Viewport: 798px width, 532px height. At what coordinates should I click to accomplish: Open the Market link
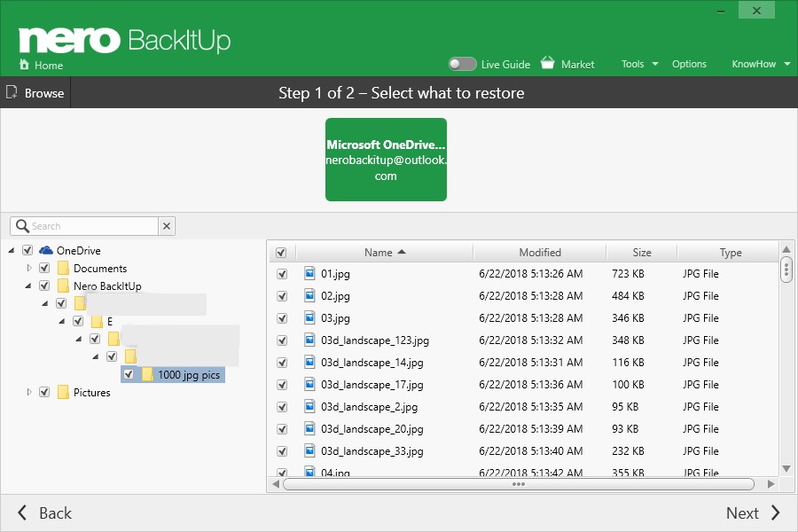[x=577, y=64]
